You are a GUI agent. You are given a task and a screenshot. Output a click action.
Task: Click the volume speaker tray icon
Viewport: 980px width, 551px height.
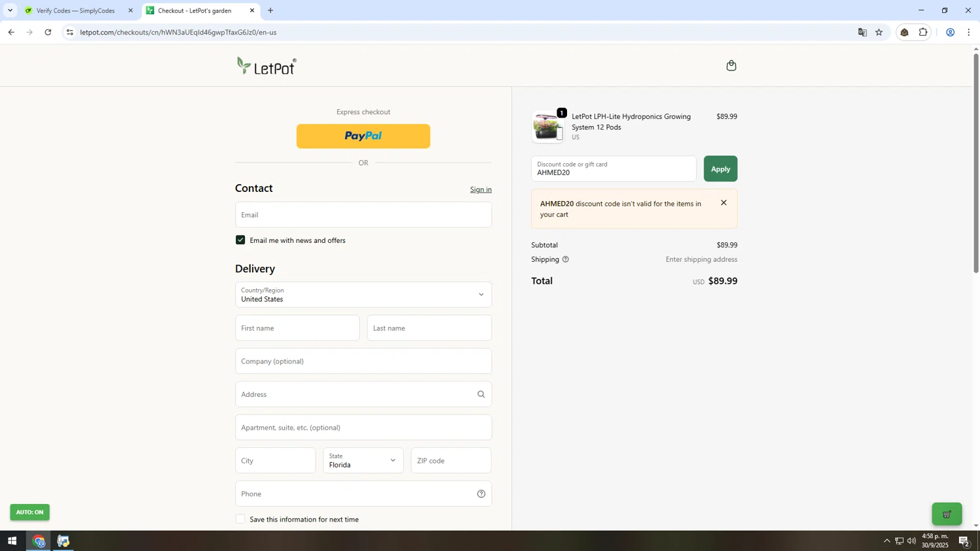pos(911,541)
